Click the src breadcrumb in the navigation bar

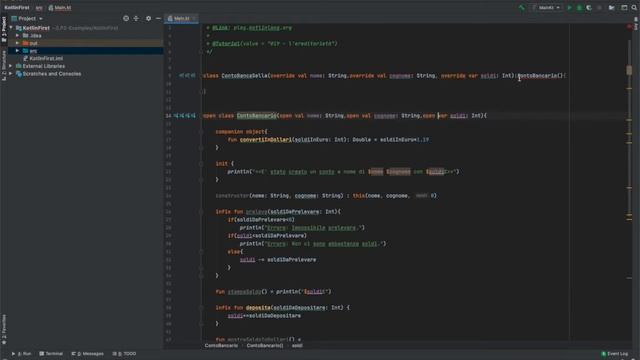point(39,7)
